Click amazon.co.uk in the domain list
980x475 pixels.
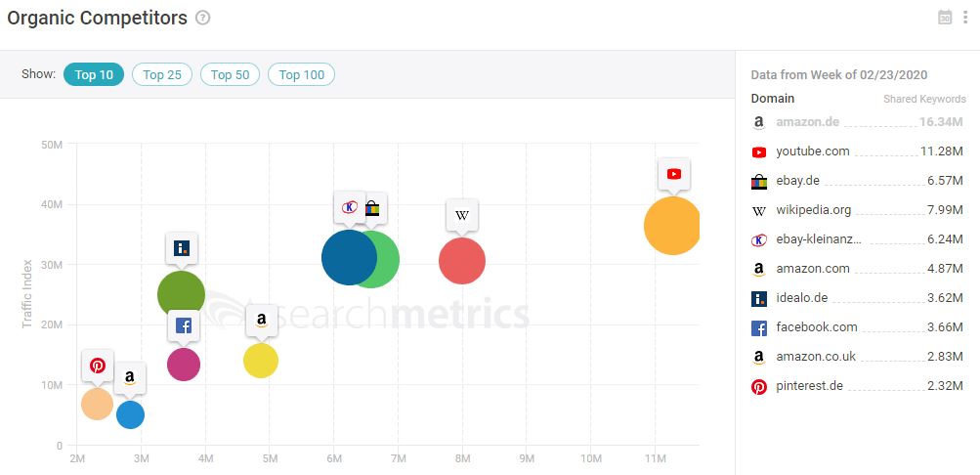tap(816, 356)
